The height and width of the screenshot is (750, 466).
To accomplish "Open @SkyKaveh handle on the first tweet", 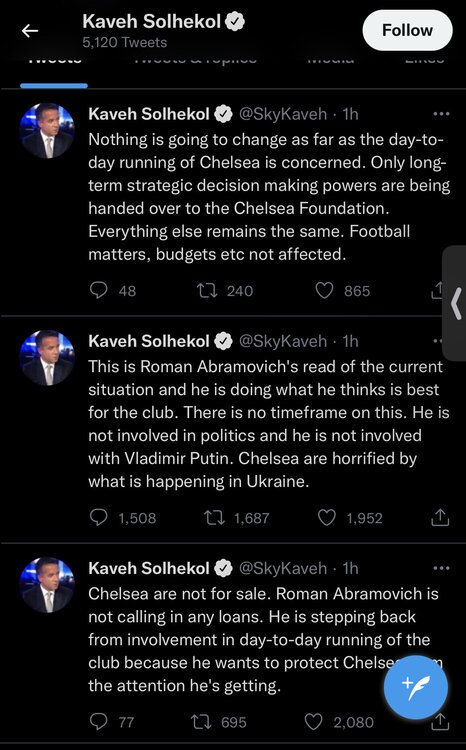I will (283, 114).
